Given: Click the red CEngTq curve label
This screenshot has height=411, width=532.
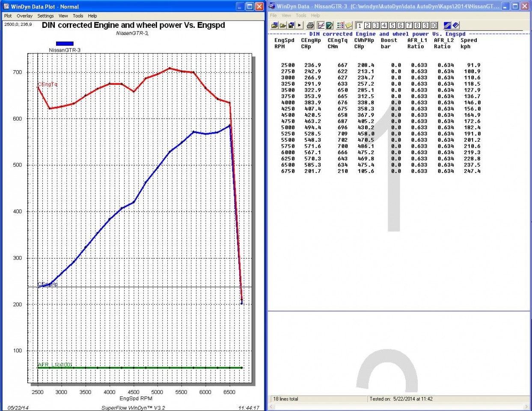Looking at the screenshot, I should pyautogui.click(x=48, y=84).
